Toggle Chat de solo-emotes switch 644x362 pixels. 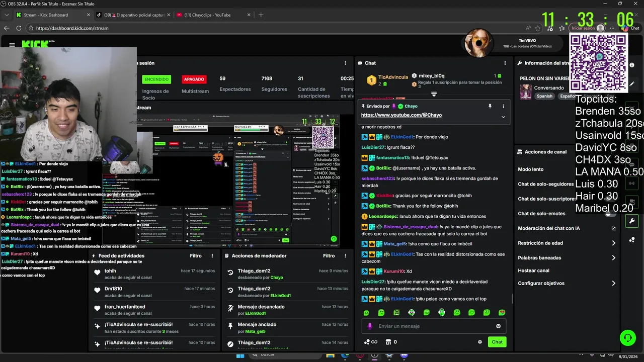pyautogui.click(x=610, y=214)
